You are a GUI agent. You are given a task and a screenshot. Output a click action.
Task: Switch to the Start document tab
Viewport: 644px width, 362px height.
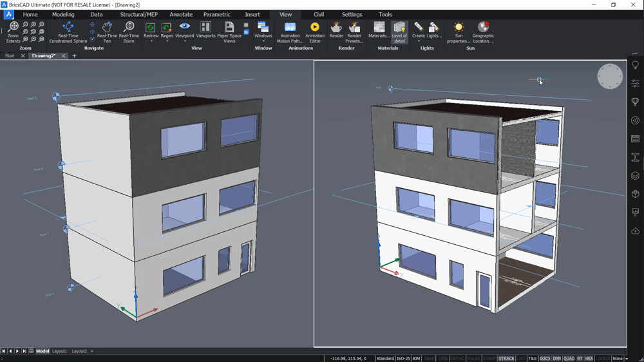[10, 56]
